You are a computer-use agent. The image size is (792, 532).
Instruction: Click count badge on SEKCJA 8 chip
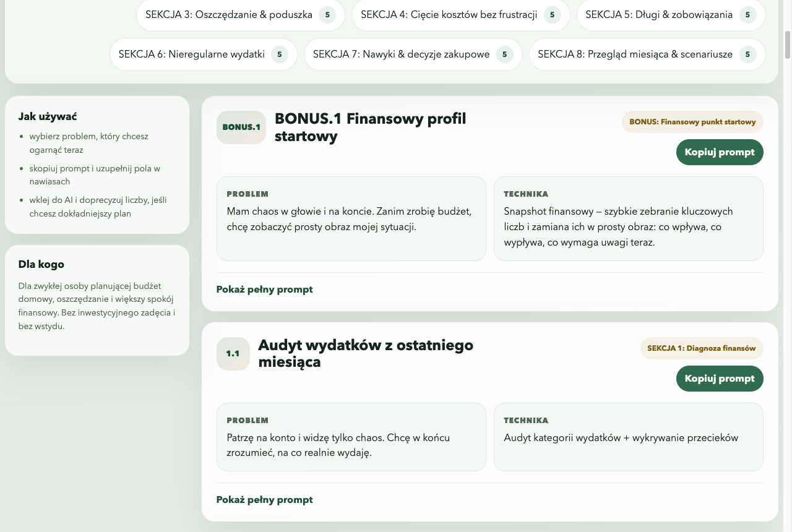click(x=748, y=54)
